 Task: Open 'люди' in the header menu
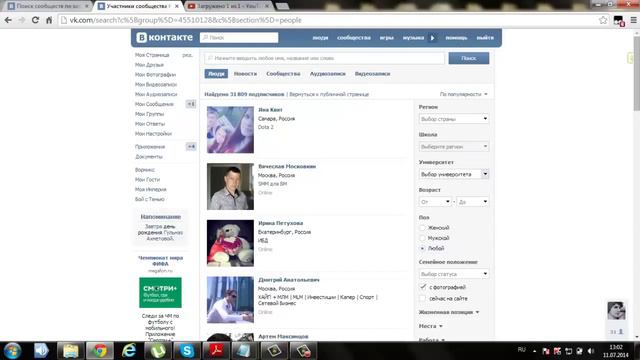(320, 38)
